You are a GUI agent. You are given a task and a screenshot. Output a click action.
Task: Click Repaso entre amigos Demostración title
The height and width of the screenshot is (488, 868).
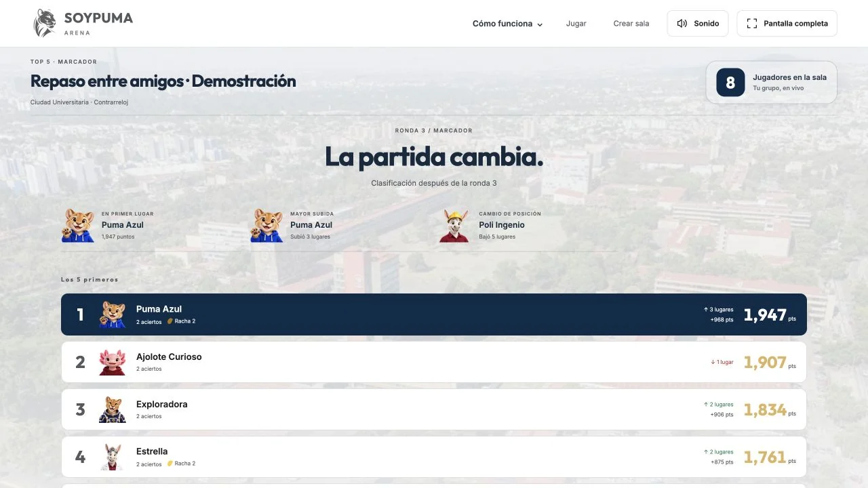(163, 81)
